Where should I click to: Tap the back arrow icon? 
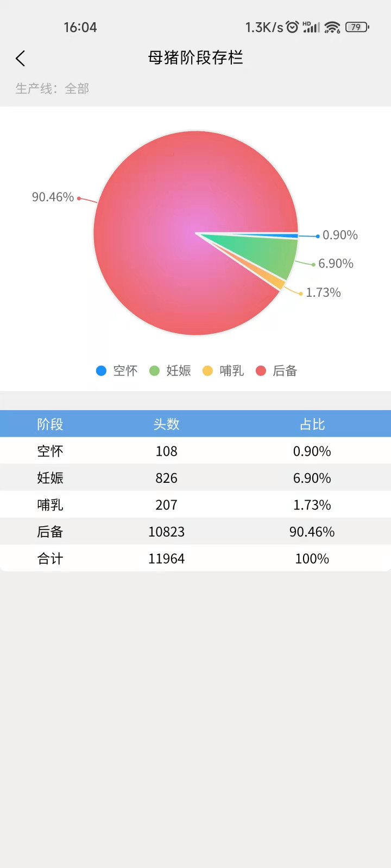pos(21,59)
